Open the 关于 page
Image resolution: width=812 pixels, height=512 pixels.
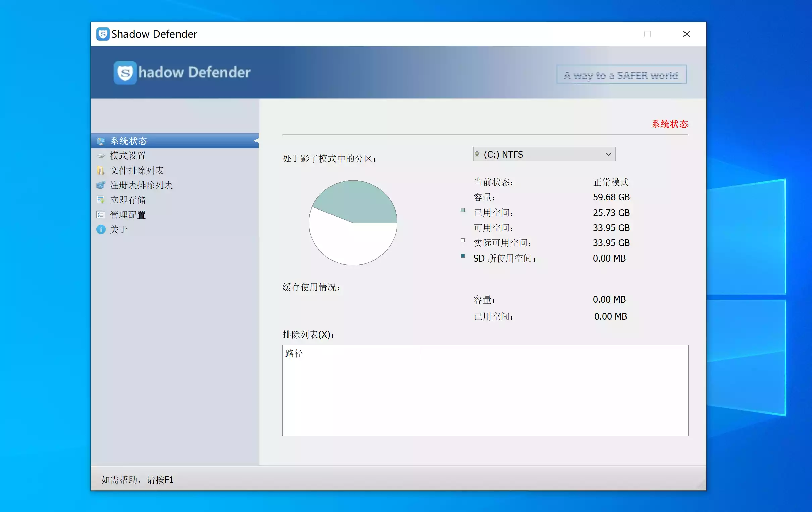pos(175,230)
